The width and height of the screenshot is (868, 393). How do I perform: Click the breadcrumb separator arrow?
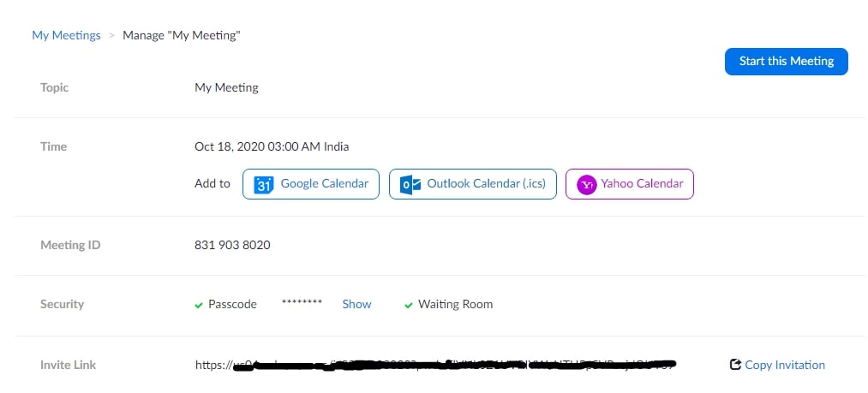pos(112,35)
